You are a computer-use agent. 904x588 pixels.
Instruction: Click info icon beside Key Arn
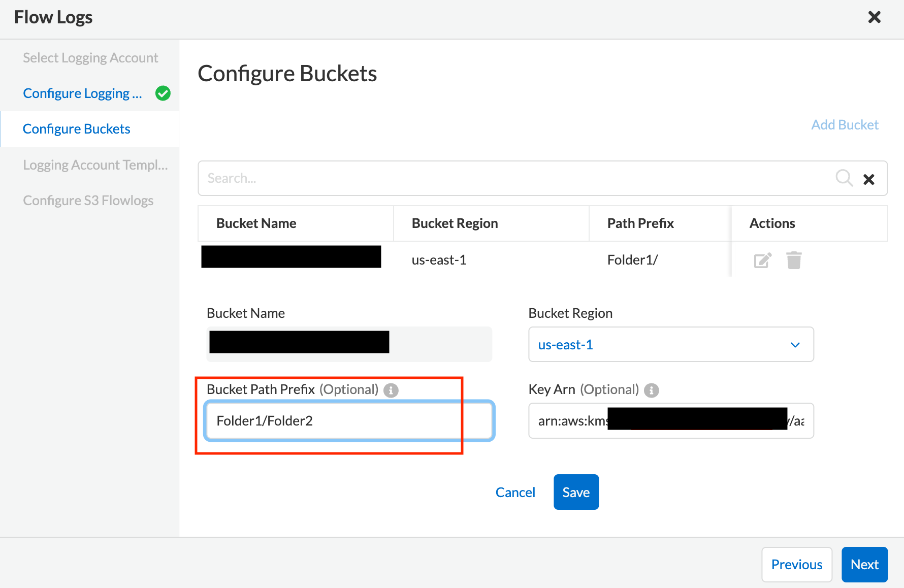tap(651, 390)
